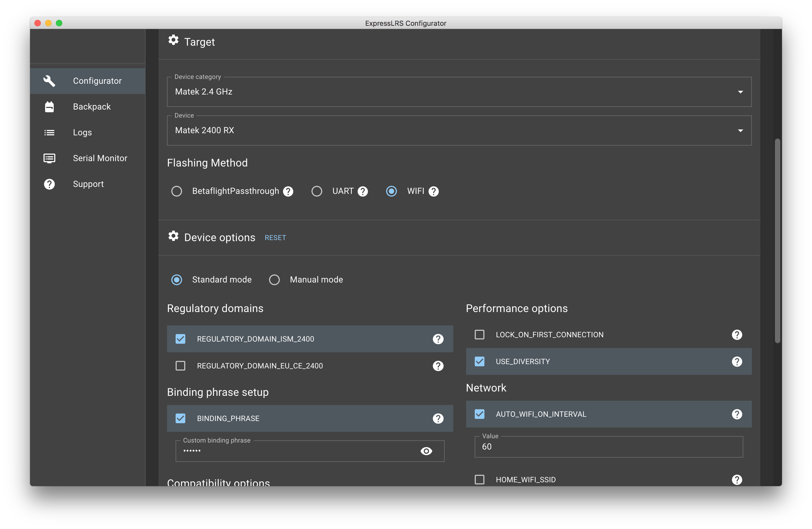
Task: Open the Device category dropdown
Action: [x=740, y=92]
